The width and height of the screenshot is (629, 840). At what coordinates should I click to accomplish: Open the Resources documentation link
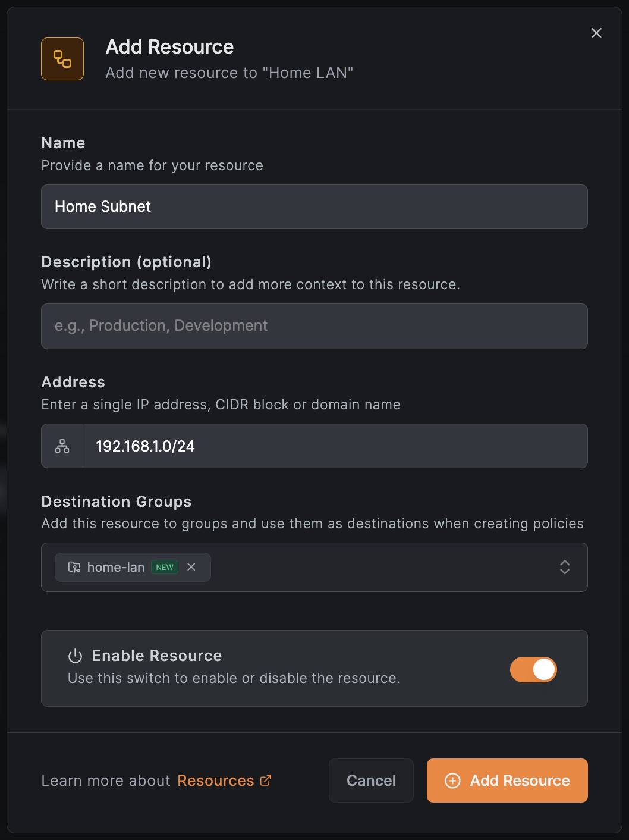[x=216, y=780]
